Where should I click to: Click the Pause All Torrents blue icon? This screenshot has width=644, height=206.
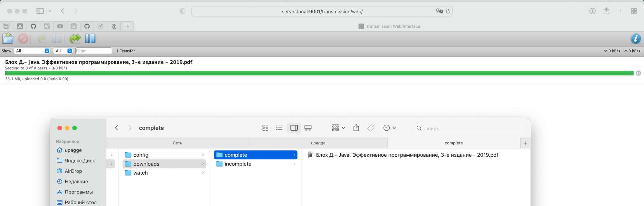[x=90, y=39]
